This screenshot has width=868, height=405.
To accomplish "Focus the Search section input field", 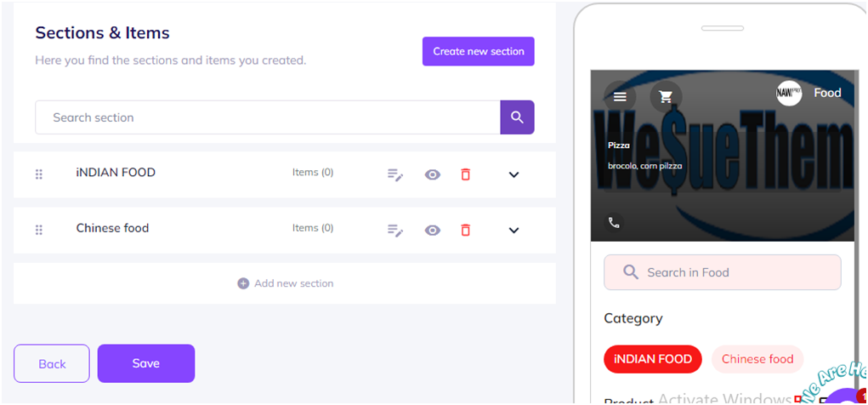I will (x=268, y=117).
